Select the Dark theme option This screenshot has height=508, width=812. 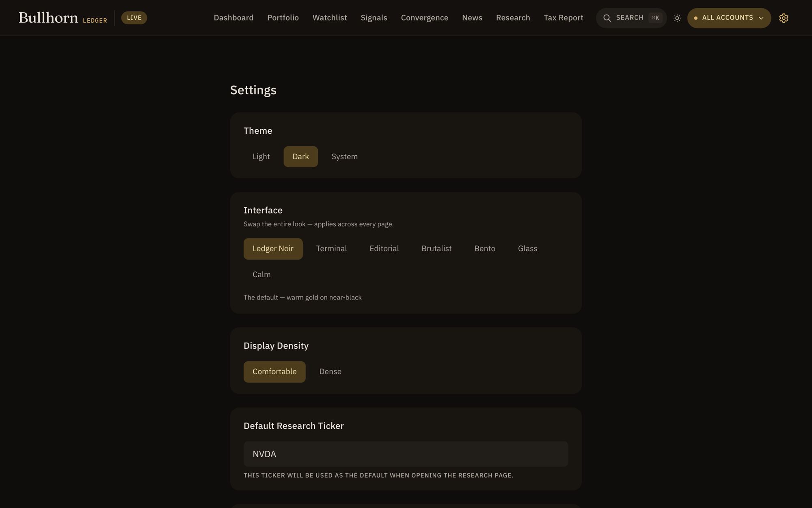[300, 156]
